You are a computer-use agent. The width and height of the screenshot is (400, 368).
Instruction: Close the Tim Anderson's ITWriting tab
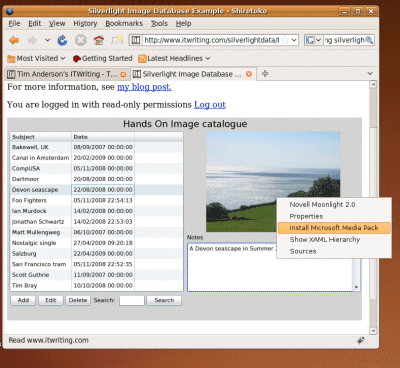123,74
